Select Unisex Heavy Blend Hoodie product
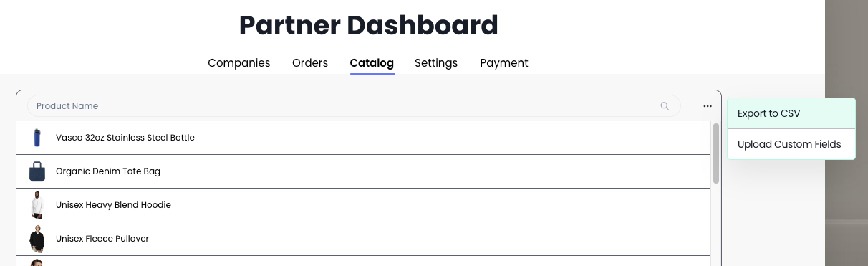The width and height of the screenshot is (868, 266). tap(363, 205)
